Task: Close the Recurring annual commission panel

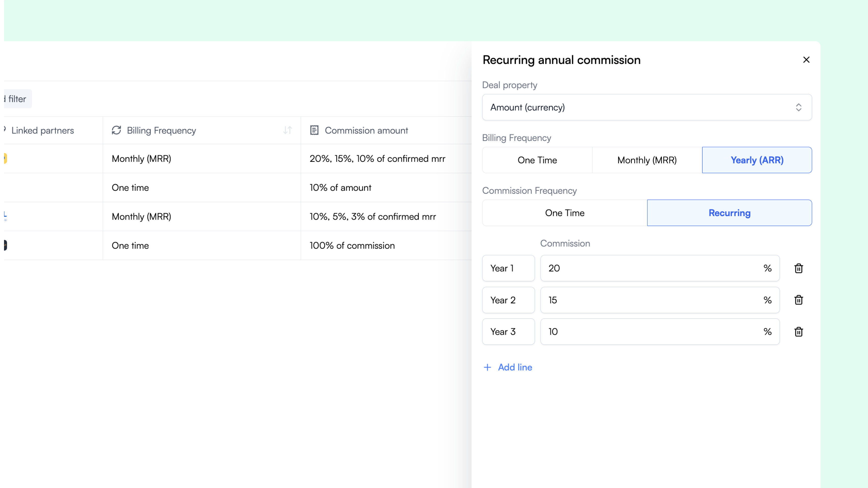Action: [x=806, y=60]
